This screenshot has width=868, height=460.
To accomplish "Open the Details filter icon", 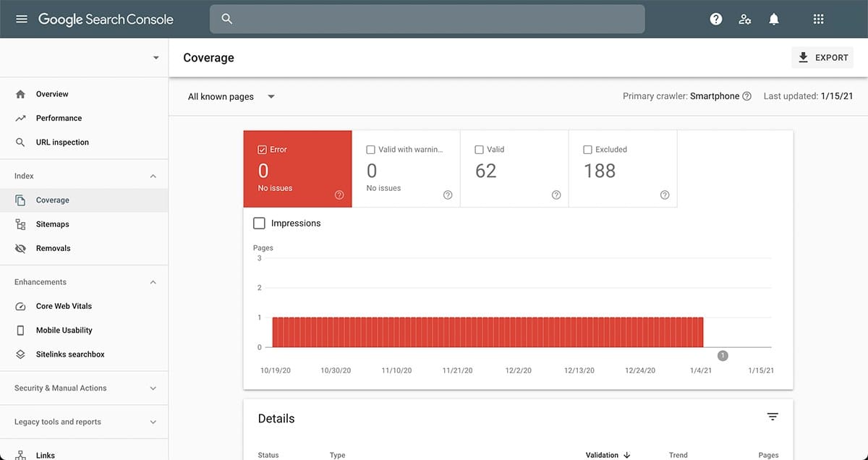I will [773, 417].
